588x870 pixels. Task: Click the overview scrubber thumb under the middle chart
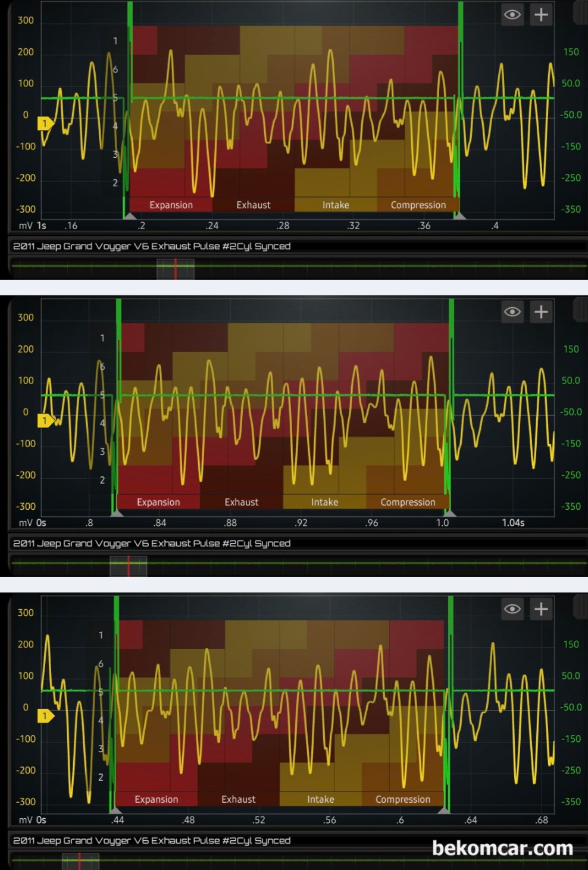(128, 566)
